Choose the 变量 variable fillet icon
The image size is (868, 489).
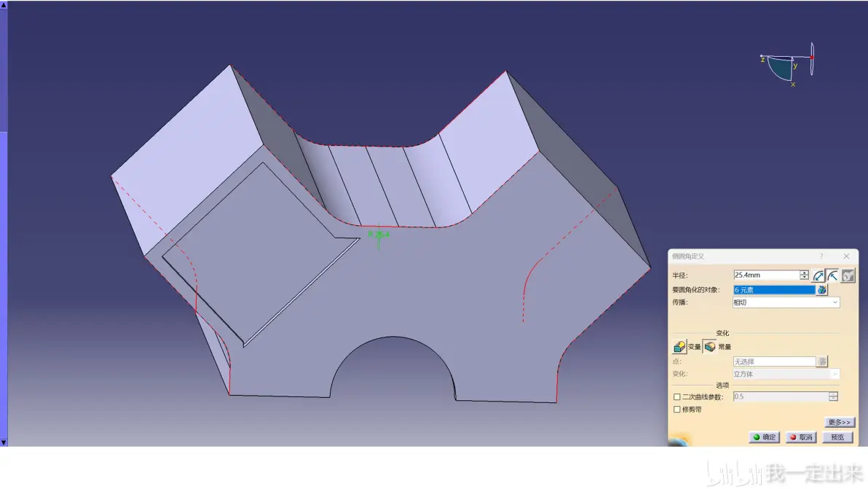679,347
